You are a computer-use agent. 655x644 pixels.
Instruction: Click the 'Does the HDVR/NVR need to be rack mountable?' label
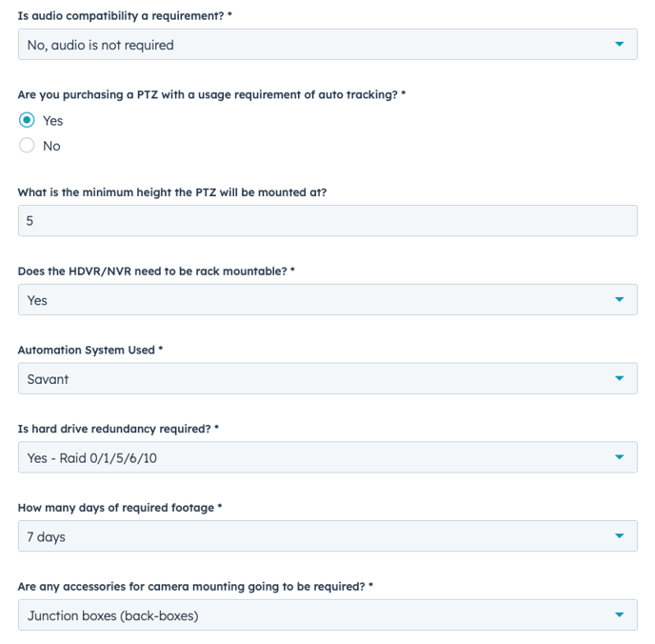[153, 271]
